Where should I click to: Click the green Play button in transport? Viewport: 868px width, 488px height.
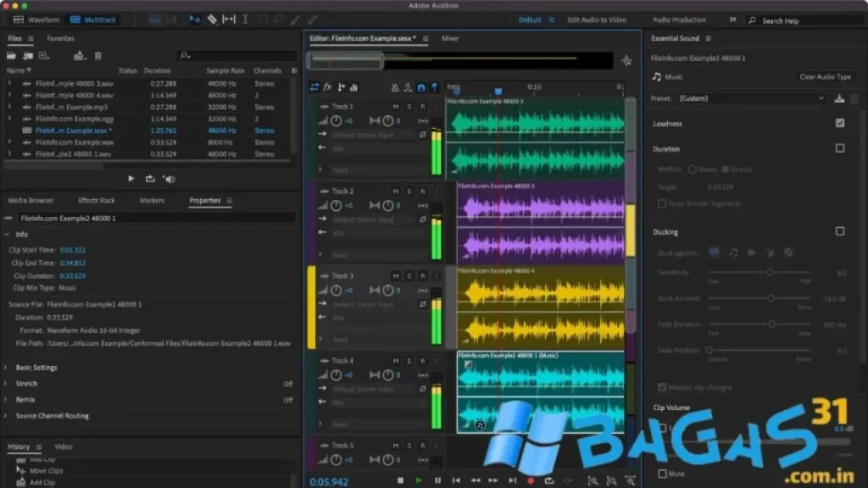click(419, 480)
